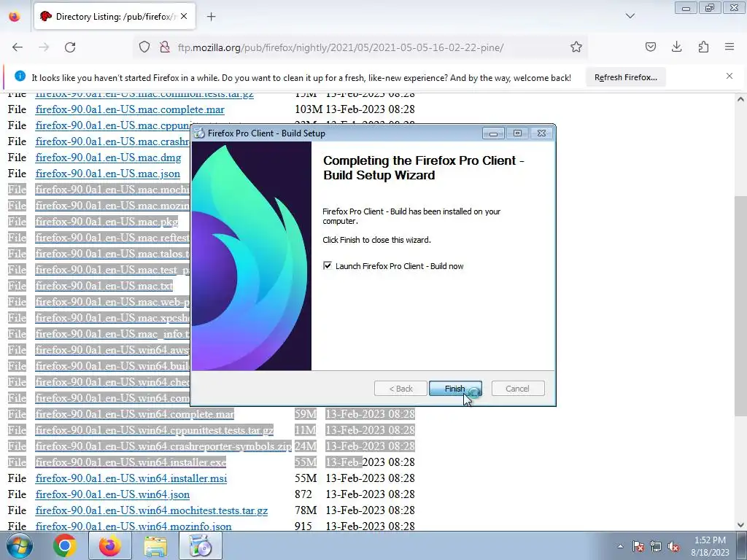Click the 78M size of mochitest tests
Screen dimensions: 747x560
coord(306,510)
